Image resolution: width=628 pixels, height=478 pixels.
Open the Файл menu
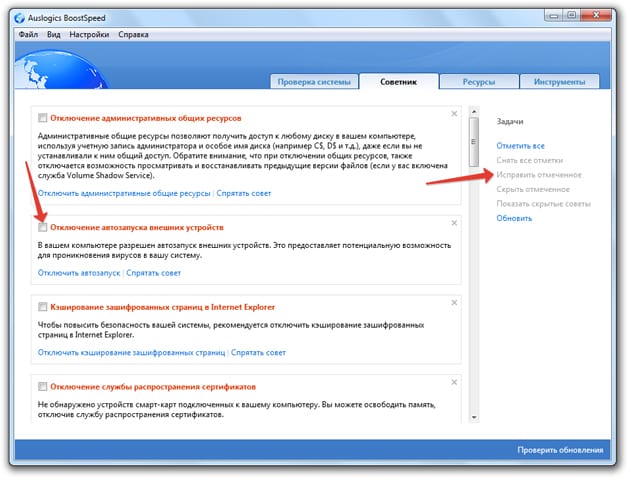click(x=28, y=34)
